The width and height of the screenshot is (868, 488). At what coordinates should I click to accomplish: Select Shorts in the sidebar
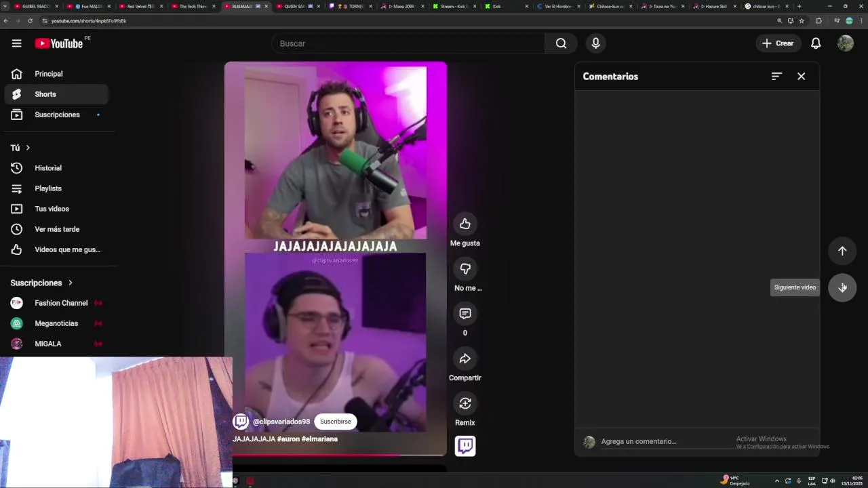56,94
